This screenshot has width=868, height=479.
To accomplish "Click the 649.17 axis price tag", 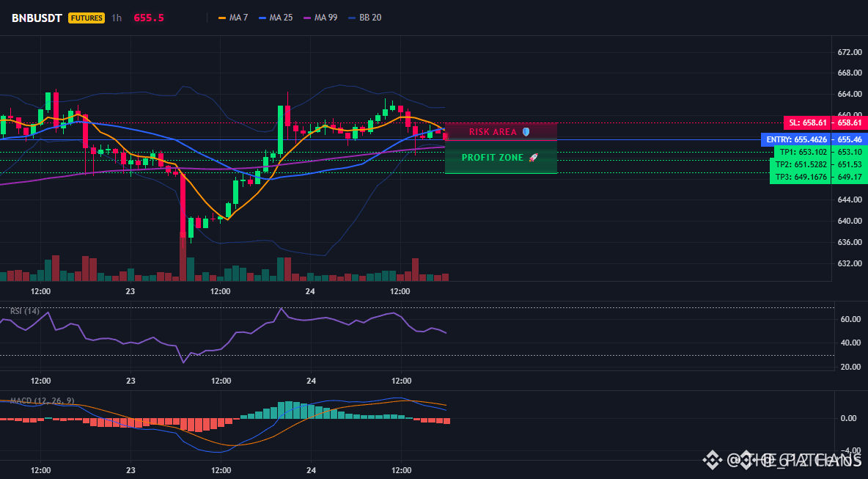I will [x=850, y=178].
